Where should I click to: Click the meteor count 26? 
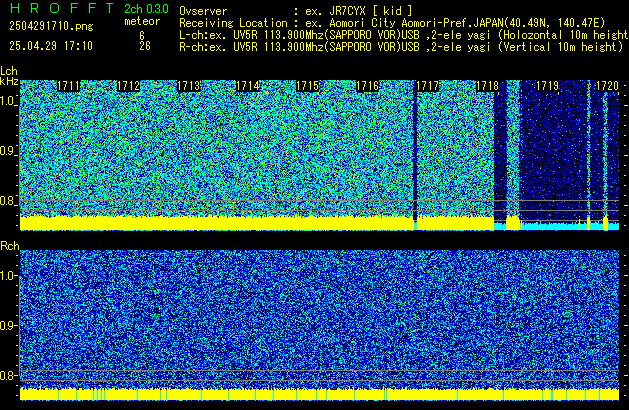pos(145,46)
